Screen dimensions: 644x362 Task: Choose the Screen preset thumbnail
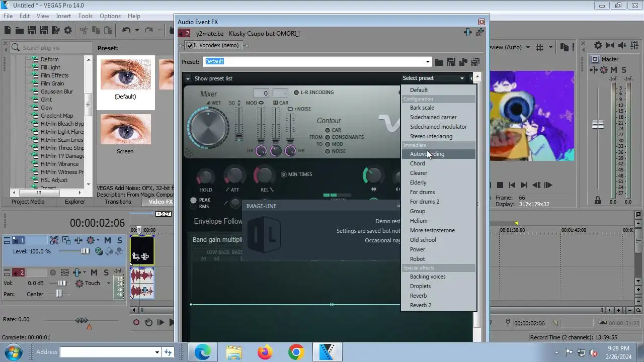126,130
